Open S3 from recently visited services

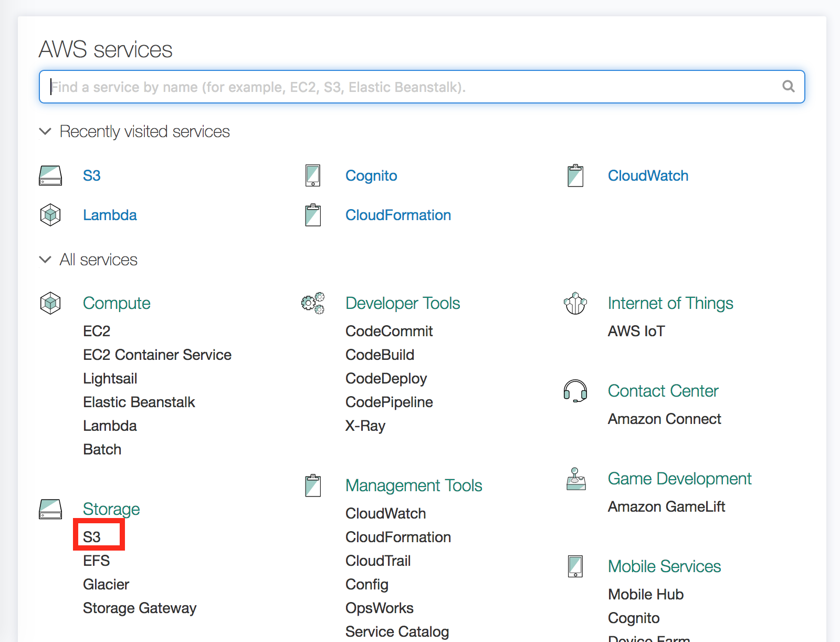[92, 175]
